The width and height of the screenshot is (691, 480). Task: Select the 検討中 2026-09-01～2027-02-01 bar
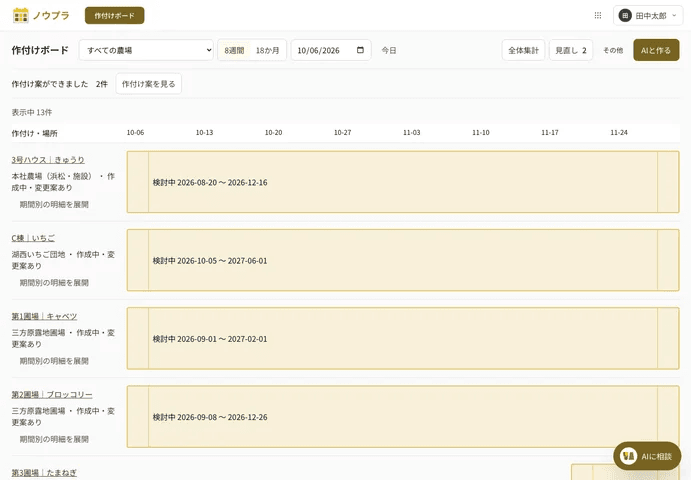coord(403,339)
